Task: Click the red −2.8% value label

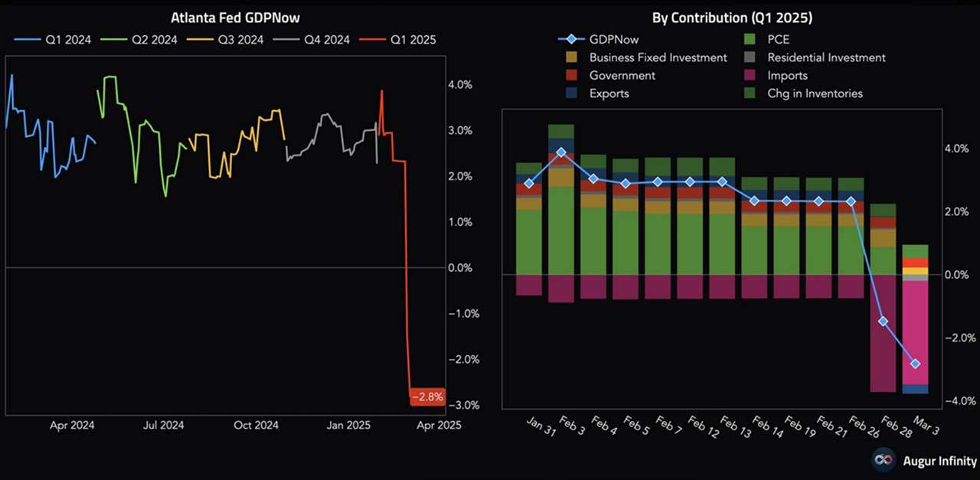Action: 426,397
